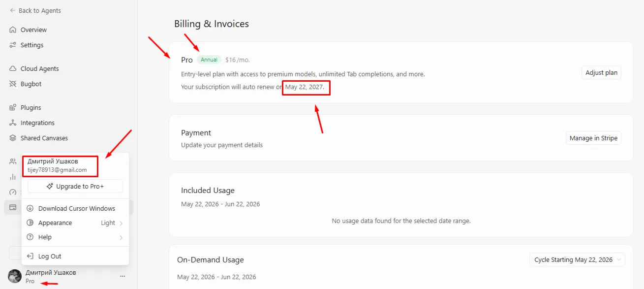Open the Appearance submenu

[x=75, y=223]
